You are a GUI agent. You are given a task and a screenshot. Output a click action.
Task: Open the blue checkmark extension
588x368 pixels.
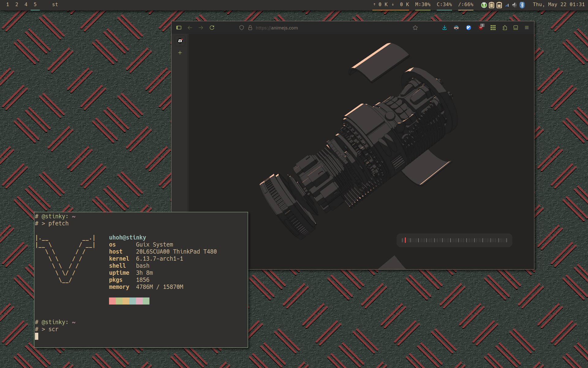pyautogui.click(x=469, y=28)
